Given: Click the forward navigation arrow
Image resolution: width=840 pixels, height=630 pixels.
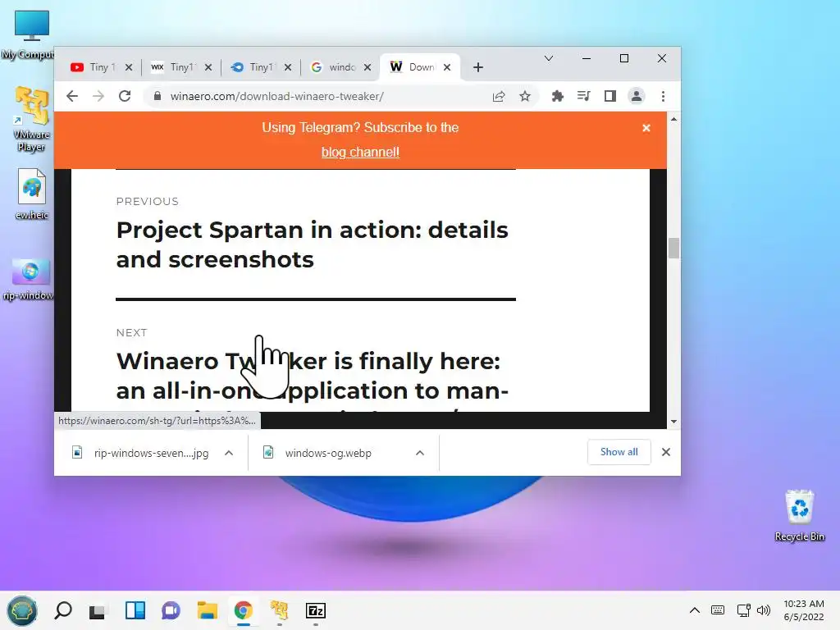Looking at the screenshot, I should 98,97.
